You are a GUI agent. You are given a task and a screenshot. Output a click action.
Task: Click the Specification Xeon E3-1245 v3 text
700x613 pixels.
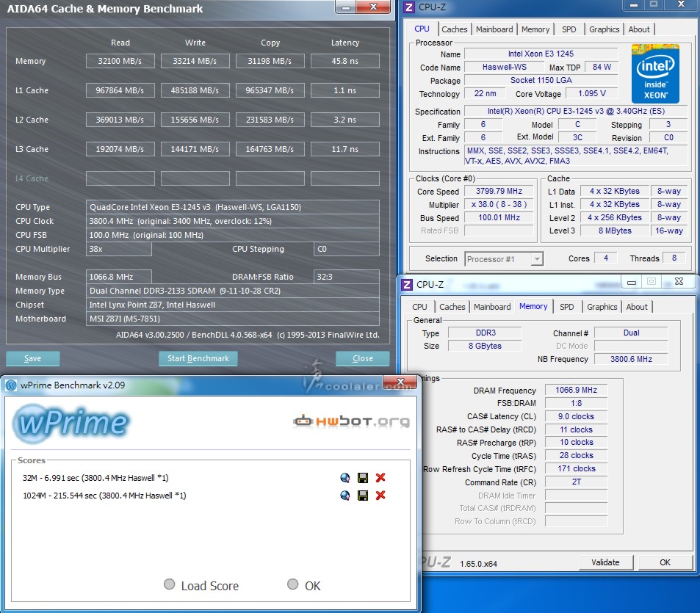click(x=576, y=111)
